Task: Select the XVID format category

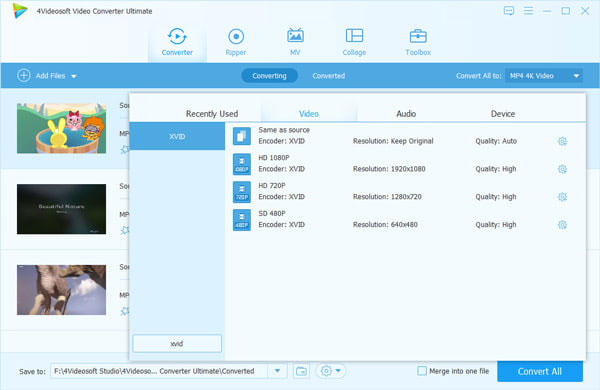Action: pyautogui.click(x=177, y=136)
